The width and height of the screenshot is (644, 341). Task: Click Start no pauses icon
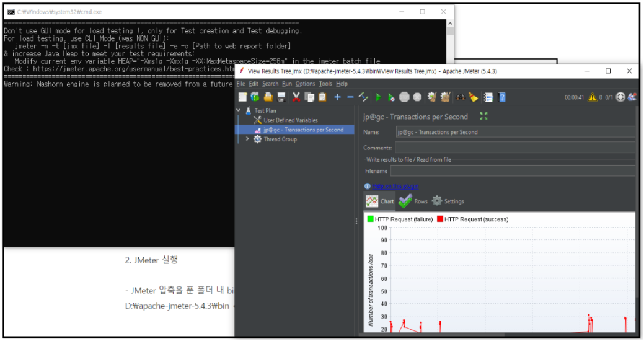tap(391, 97)
